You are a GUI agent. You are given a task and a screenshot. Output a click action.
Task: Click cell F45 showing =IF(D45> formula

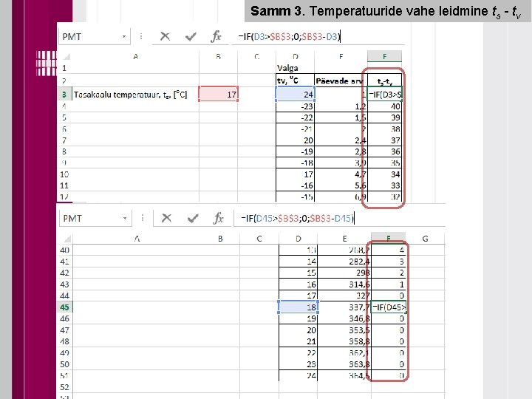coord(389,307)
